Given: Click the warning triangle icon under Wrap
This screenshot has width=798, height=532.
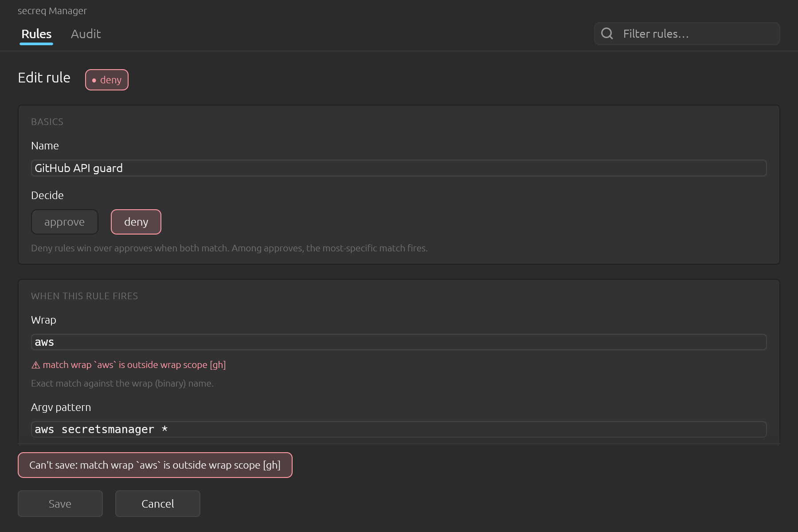Looking at the screenshot, I should point(36,365).
